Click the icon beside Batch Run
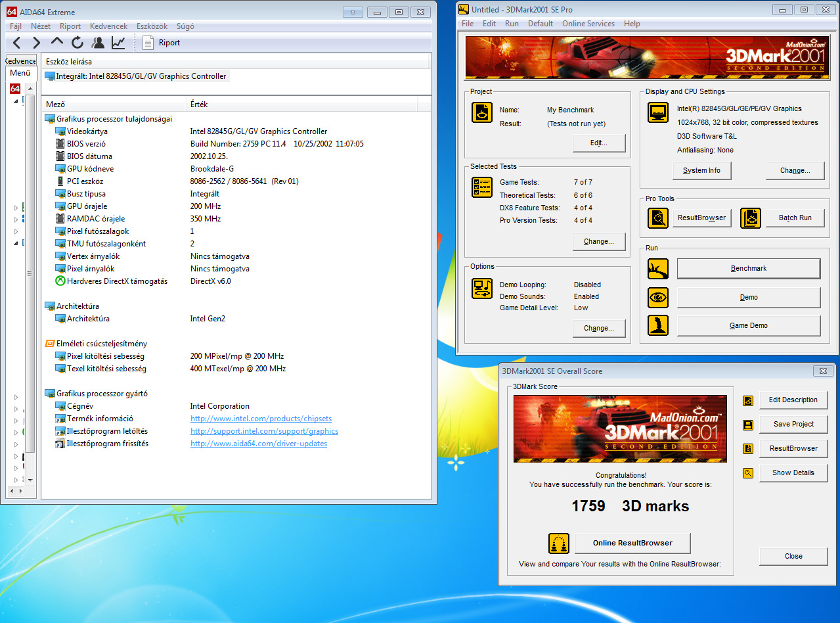This screenshot has height=623, width=840. pyautogui.click(x=751, y=218)
